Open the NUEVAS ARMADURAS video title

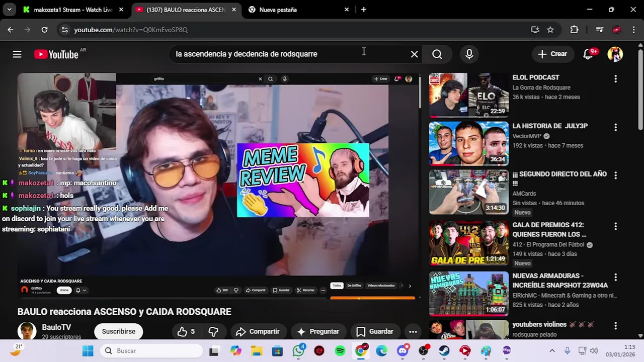(560, 281)
